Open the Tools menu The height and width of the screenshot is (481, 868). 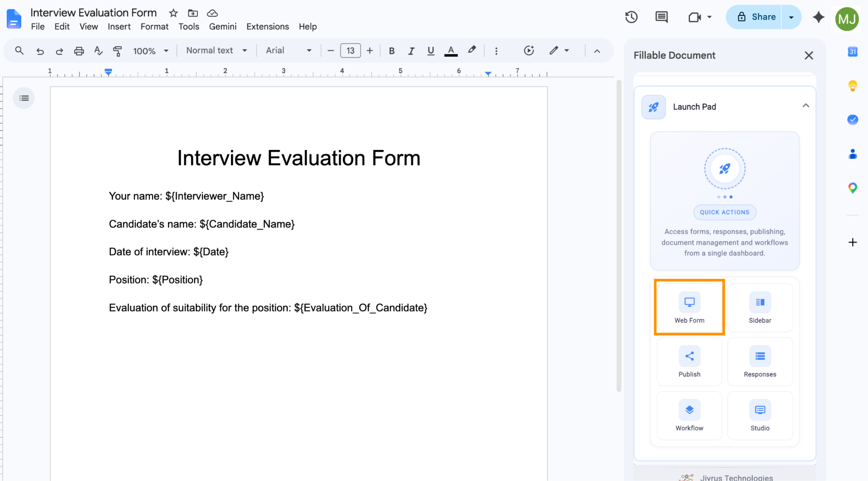click(x=189, y=27)
